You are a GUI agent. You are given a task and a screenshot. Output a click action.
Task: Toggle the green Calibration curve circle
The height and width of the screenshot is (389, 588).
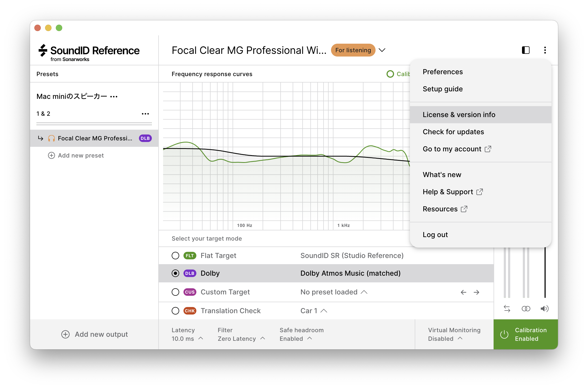coord(390,74)
